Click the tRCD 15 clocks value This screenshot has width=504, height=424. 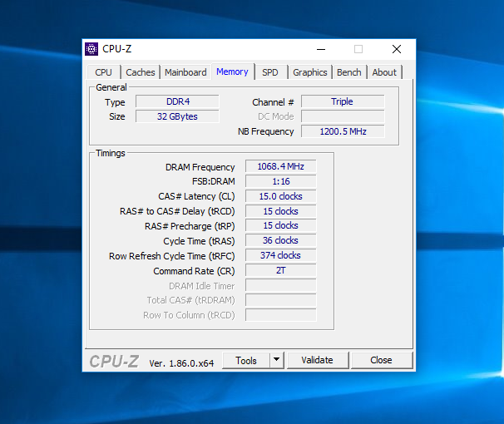pyautogui.click(x=281, y=211)
